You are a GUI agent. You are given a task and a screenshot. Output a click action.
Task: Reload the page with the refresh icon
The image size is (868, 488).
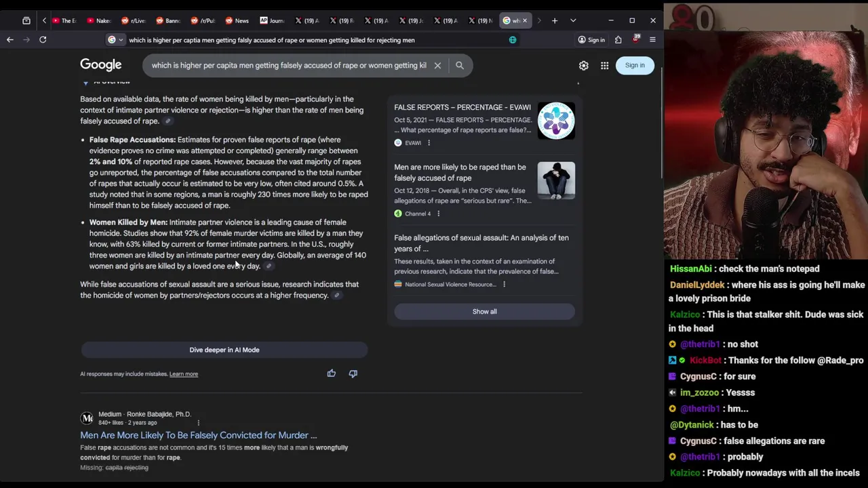[x=43, y=40]
